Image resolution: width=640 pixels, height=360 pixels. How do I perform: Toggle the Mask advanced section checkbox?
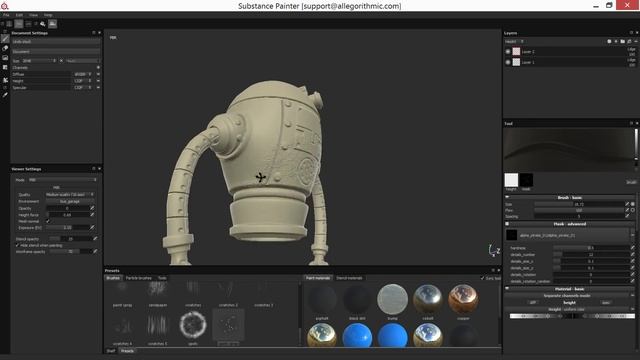(507, 224)
